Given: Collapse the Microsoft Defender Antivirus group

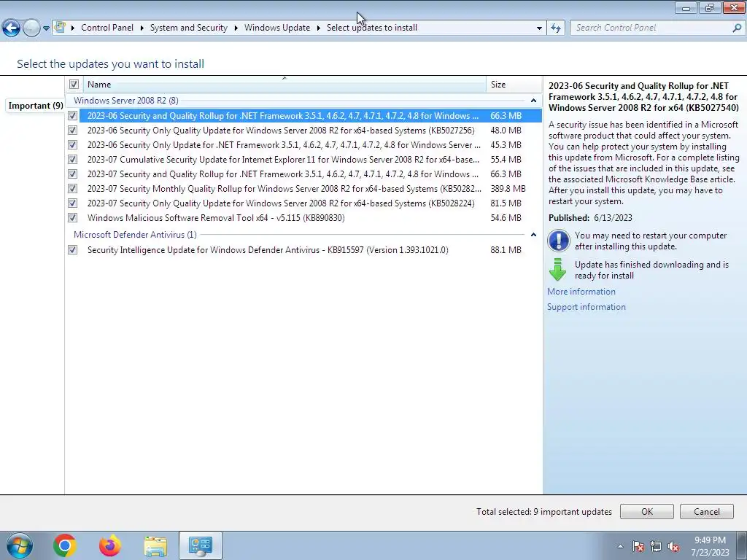Looking at the screenshot, I should 533,235.
